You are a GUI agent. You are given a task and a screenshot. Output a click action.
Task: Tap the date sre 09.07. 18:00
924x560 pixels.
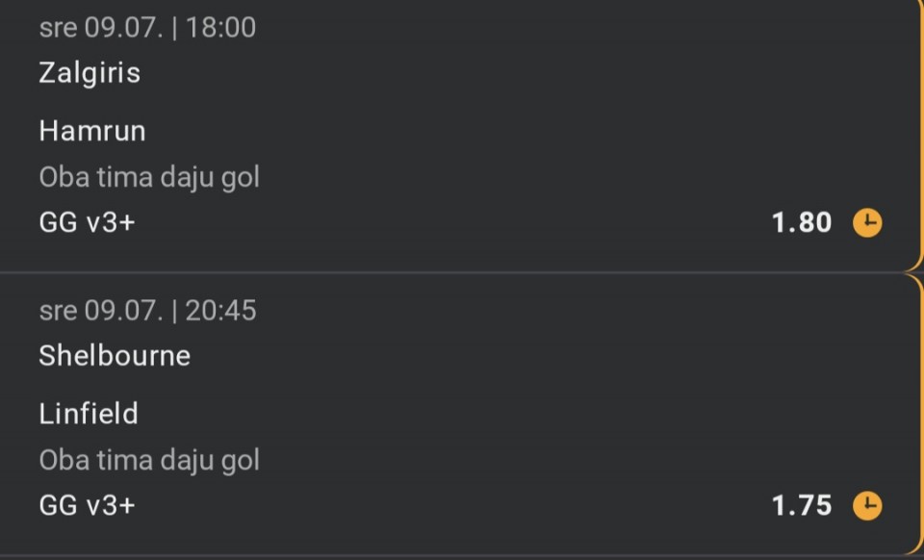coord(147,28)
